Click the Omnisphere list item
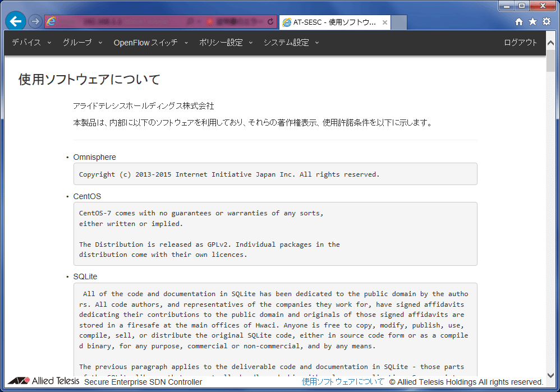Image resolution: width=560 pixels, height=392 pixels. 95,157
